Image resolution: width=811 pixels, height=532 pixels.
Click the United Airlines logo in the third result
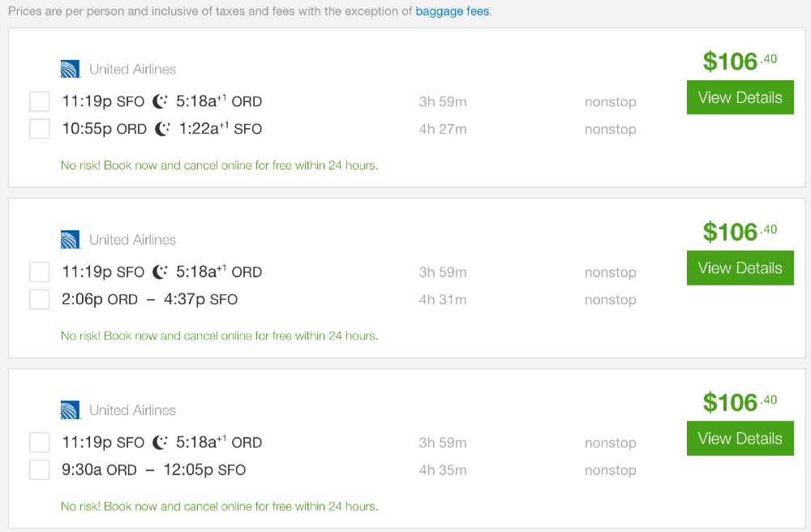(71, 410)
